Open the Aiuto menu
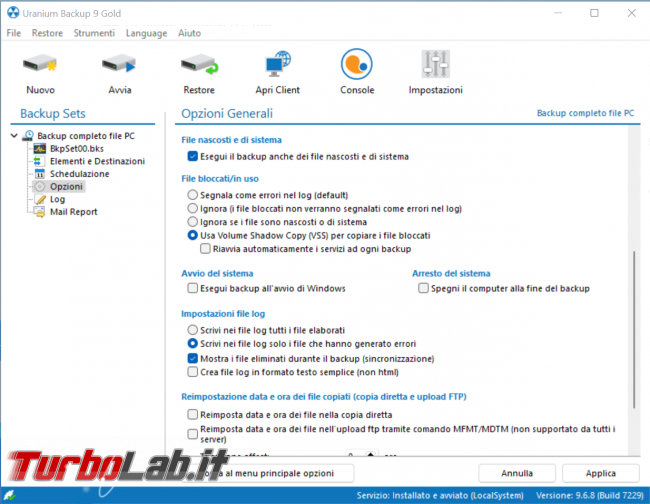 click(189, 33)
